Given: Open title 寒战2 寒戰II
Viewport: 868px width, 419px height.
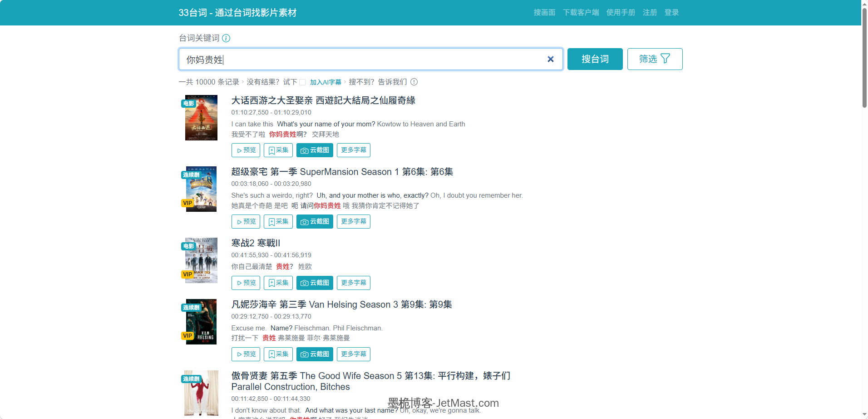Looking at the screenshot, I should (256, 243).
